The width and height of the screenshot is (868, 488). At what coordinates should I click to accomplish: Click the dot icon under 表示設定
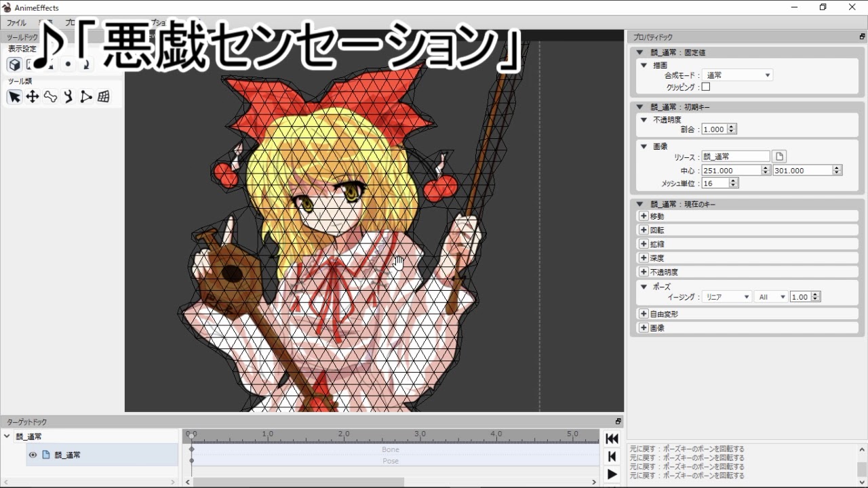click(68, 64)
